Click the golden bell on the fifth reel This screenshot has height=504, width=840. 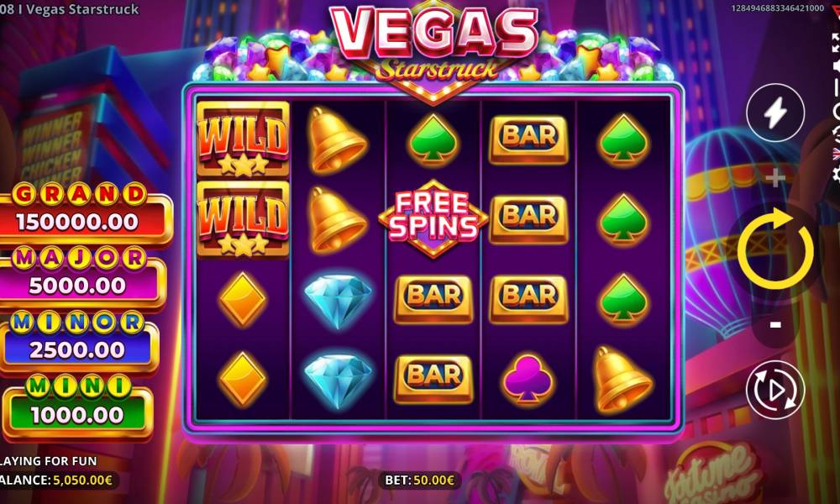[x=621, y=379]
